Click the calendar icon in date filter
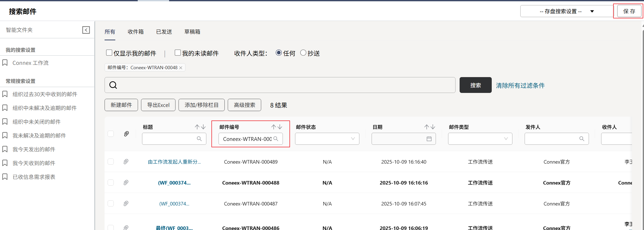This screenshot has height=230, width=644. point(429,139)
